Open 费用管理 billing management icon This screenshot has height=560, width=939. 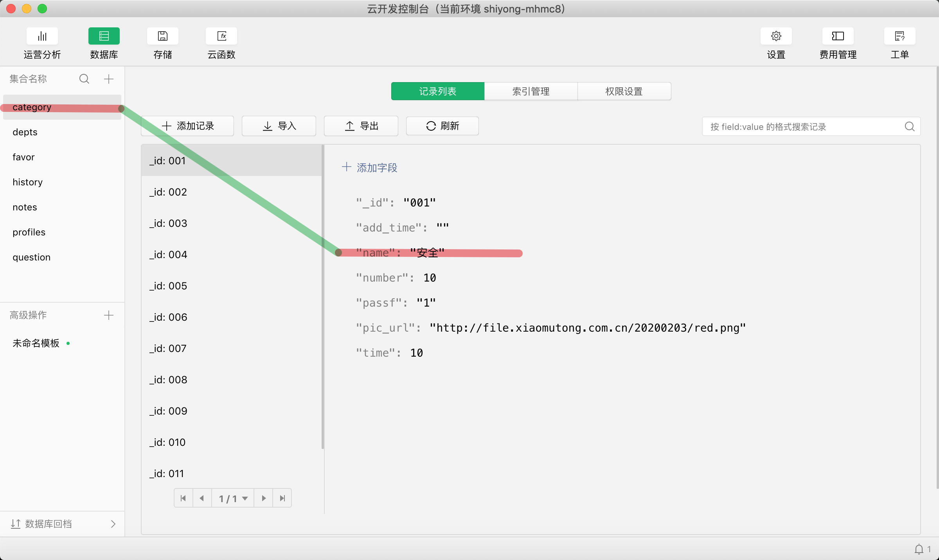click(x=838, y=36)
